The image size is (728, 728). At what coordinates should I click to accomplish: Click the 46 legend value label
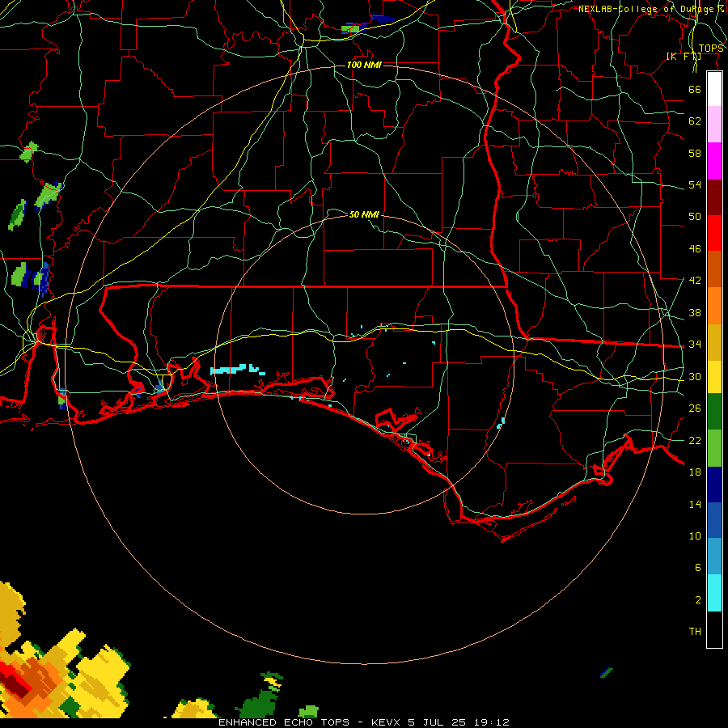click(695, 249)
